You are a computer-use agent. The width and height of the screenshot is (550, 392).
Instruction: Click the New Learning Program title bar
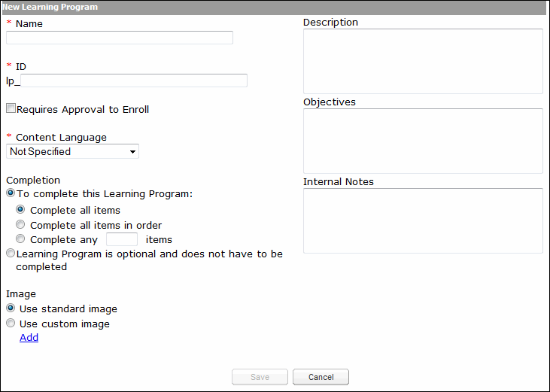click(275, 7)
